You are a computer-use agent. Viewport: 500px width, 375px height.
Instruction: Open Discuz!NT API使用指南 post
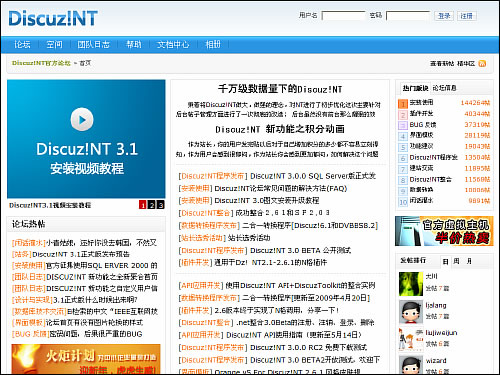(294, 335)
